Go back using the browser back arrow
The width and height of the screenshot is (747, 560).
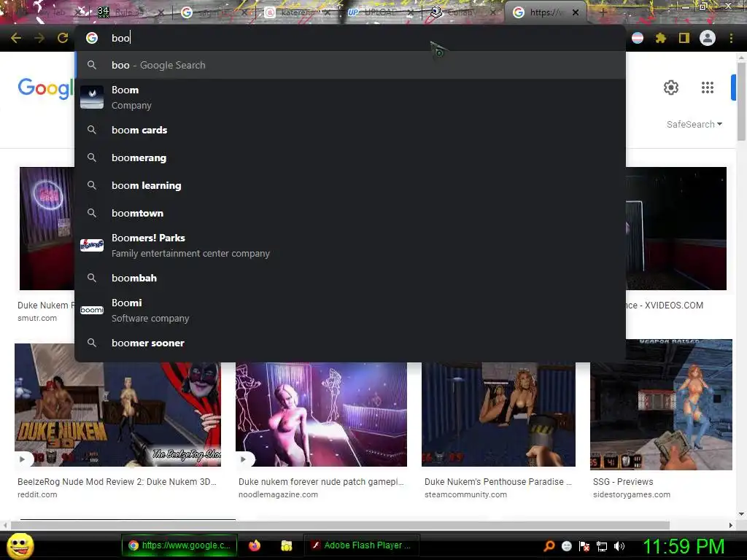click(x=16, y=38)
